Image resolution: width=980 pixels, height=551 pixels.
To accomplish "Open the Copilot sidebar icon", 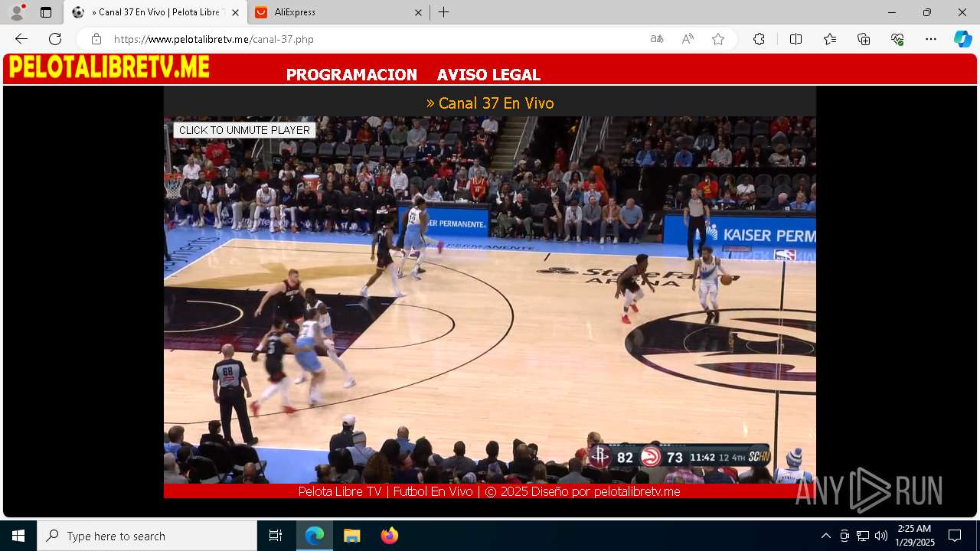I will [x=963, y=39].
